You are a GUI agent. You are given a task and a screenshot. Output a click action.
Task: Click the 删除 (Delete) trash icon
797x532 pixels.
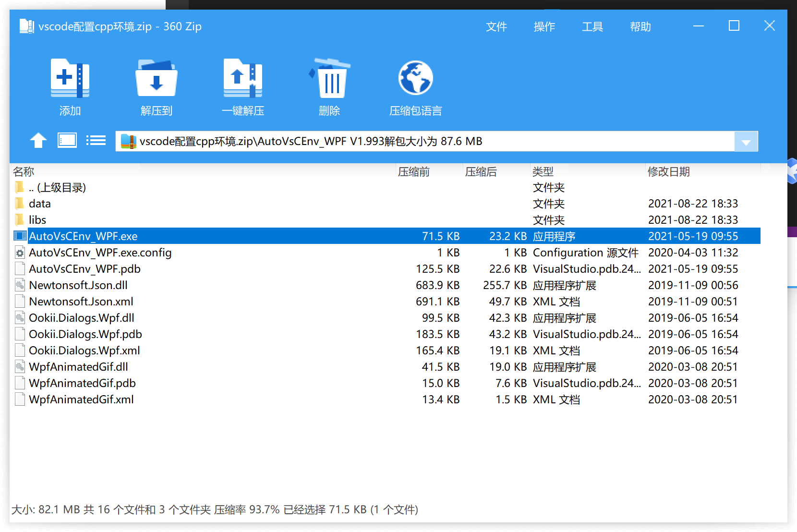tap(329, 78)
